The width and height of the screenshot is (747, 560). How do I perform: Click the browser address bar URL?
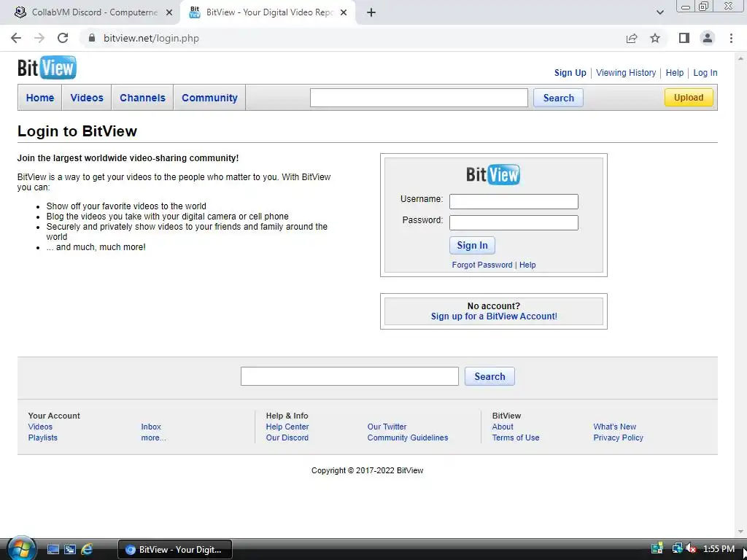152,38
